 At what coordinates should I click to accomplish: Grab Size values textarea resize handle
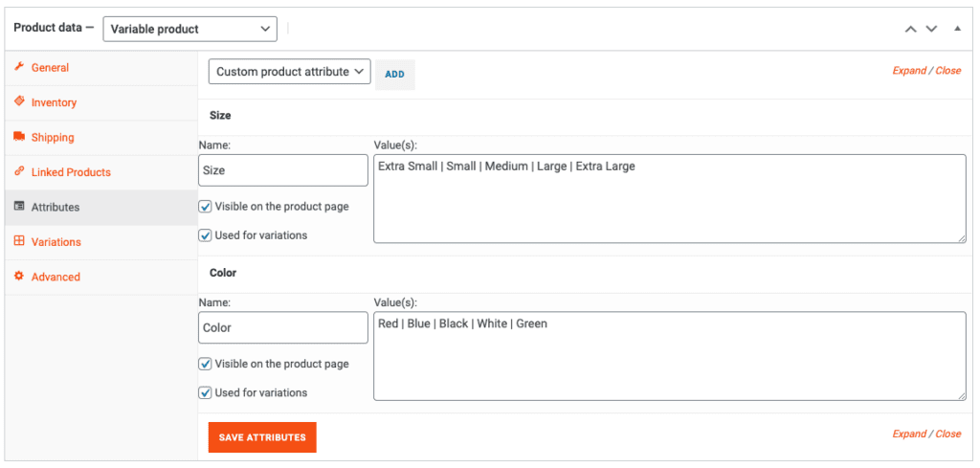click(x=961, y=238)
